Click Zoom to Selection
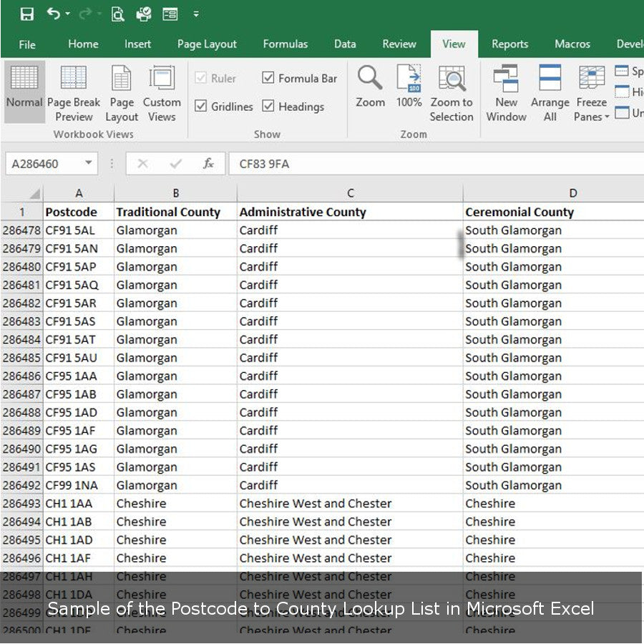Viewport: 644px width, 644px height. click(452, 94)
